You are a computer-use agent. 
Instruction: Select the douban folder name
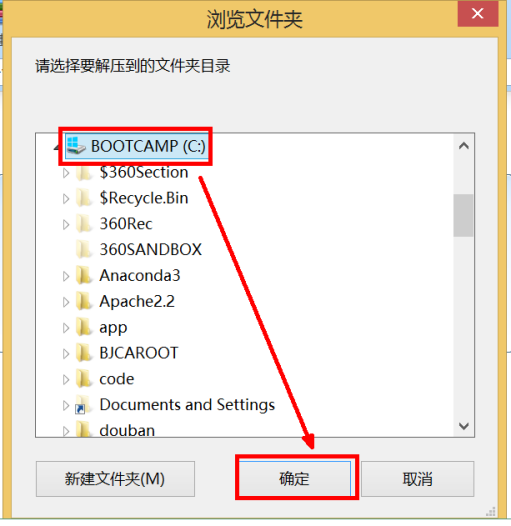coord(127,430)
